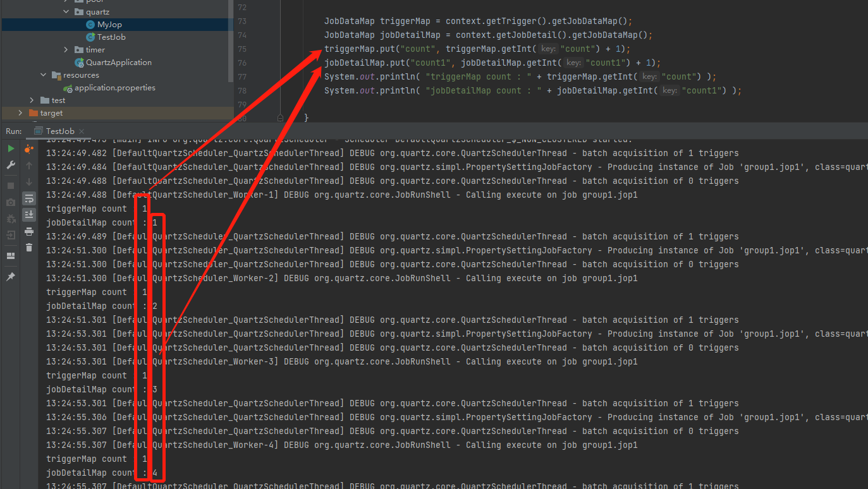Click the Stop process square icon
This screenshot has width=868, height=489.
[11, 186]
